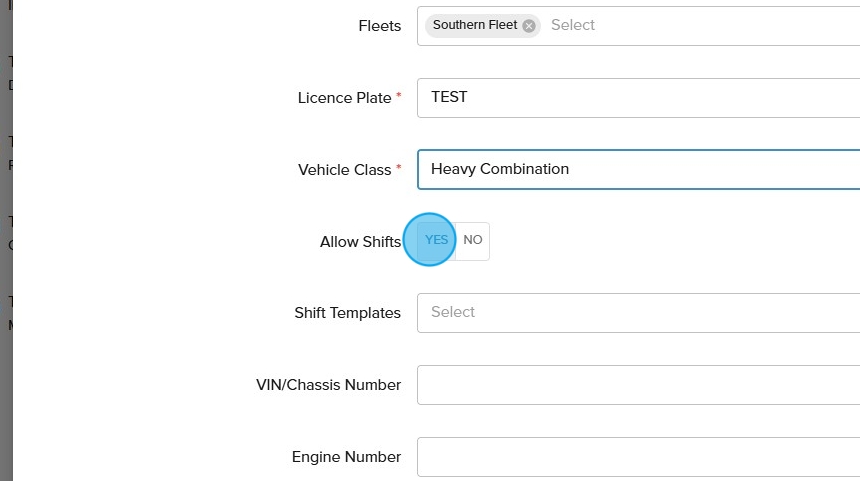Click the Southern Fleet chip label

coord(475,26)
